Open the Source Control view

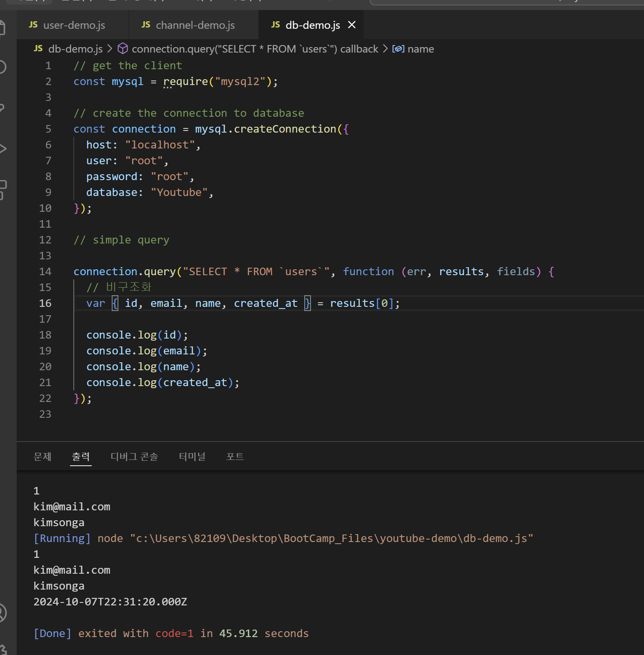pos(2,108)
